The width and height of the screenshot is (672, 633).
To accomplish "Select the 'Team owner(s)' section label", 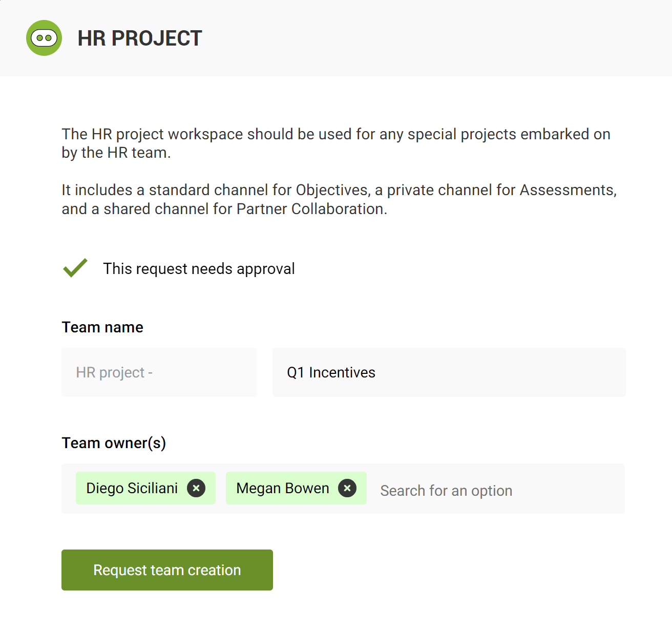I will point(114,442).
